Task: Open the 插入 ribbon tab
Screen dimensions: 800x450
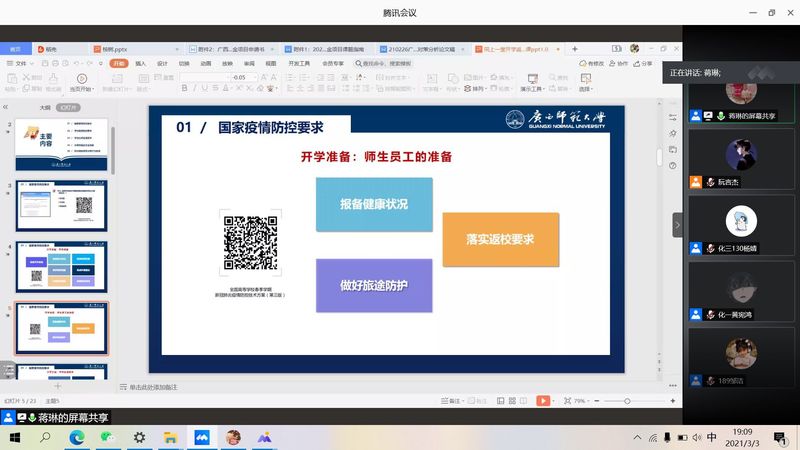Action: click(x=141, y=63)
